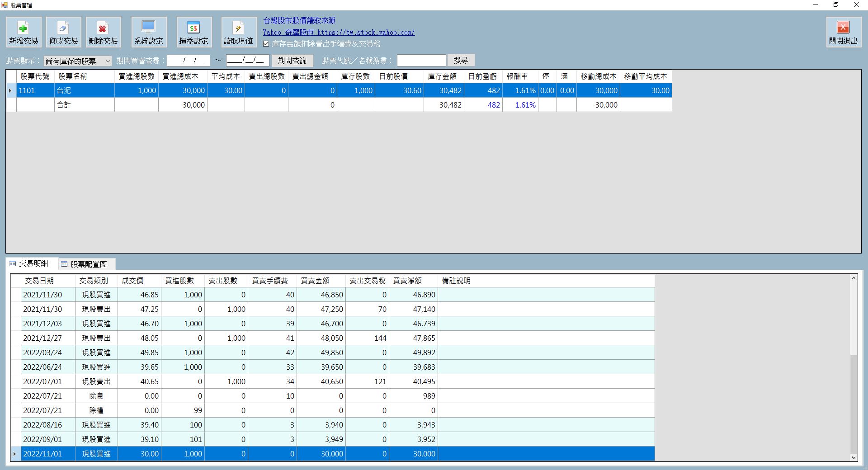The height and width of the screenshot is (470, 868).
Task: Select the 2021/12/03 transaction row
Action: 333,324
